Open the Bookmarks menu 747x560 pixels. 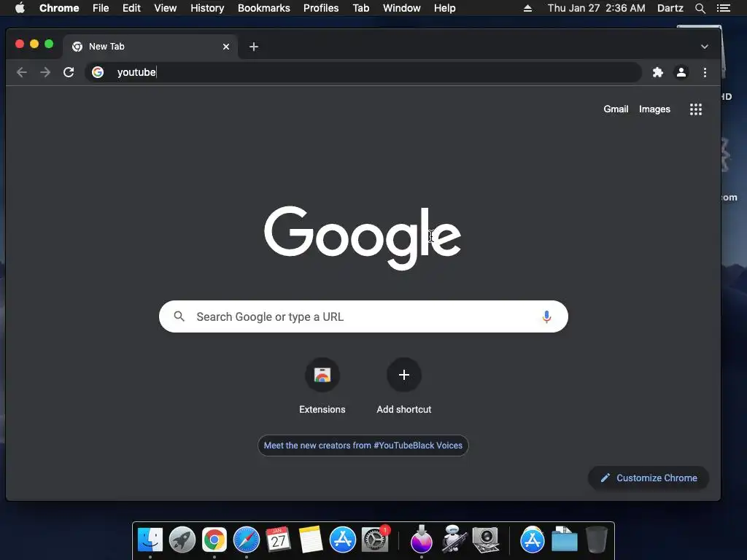264,8
